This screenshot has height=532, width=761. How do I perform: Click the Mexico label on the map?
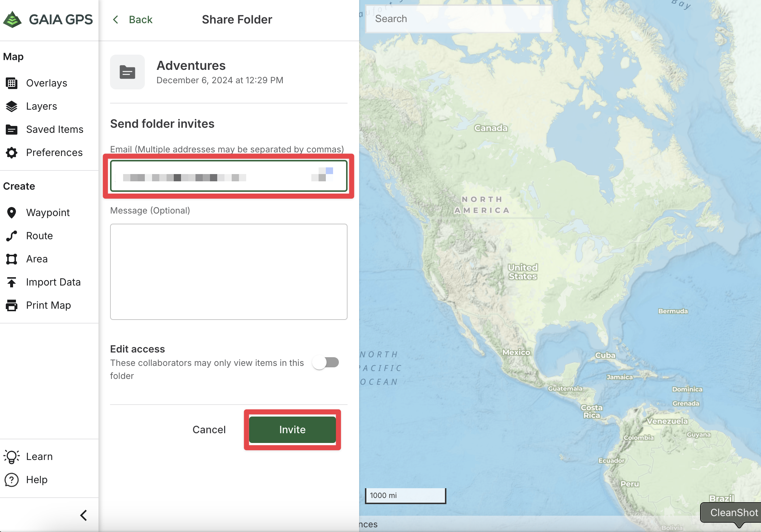[x=516, y=352]
